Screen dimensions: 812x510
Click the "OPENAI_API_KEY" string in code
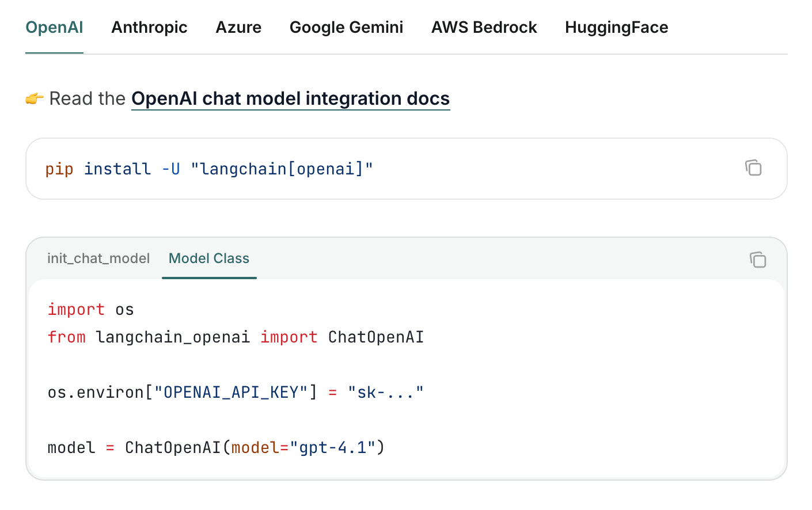(x=231, y=393)
